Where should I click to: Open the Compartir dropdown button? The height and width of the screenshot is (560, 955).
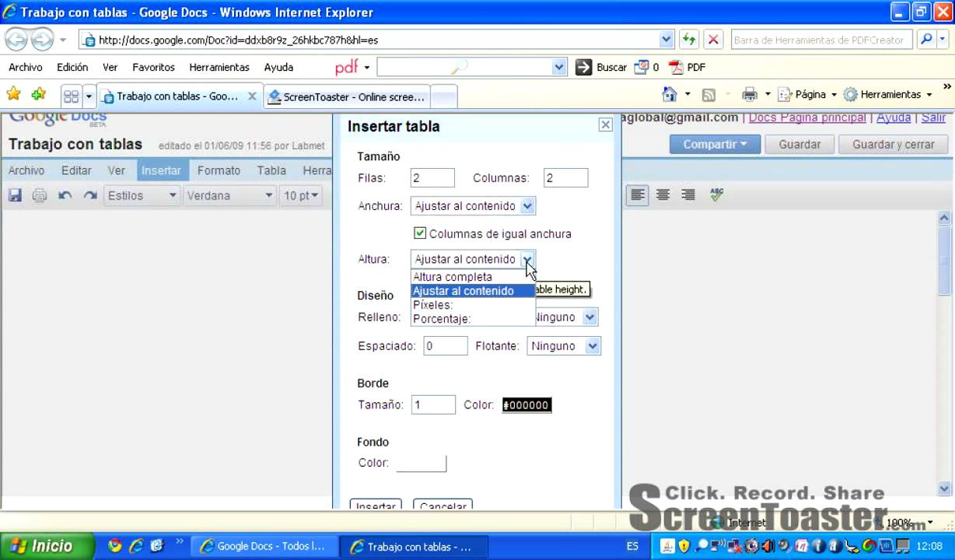715,144
